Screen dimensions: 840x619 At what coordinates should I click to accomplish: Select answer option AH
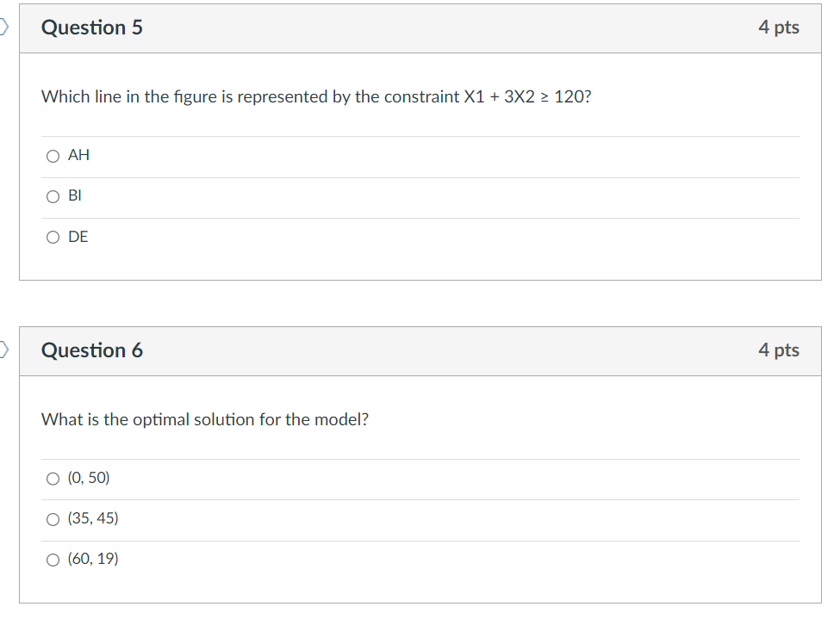(53, 156)
